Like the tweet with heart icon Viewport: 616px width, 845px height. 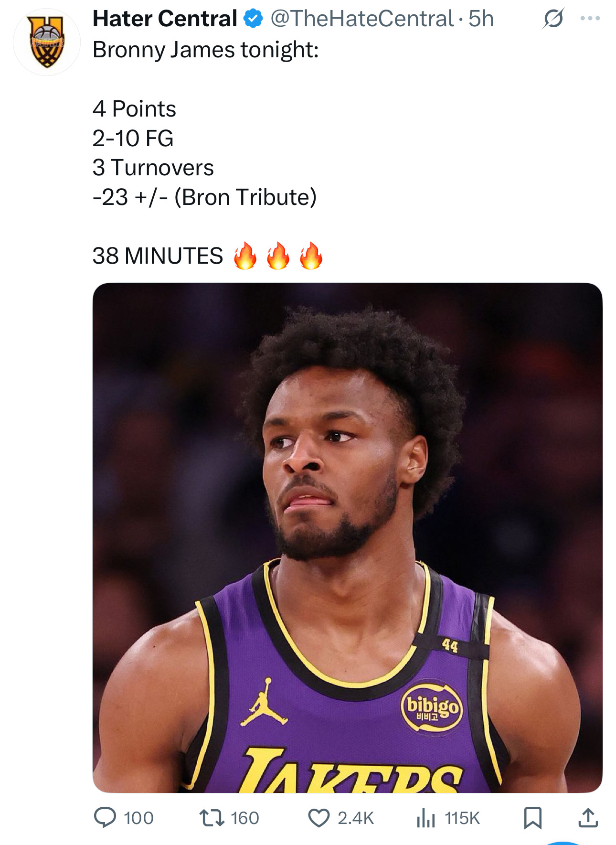(319, 818)
